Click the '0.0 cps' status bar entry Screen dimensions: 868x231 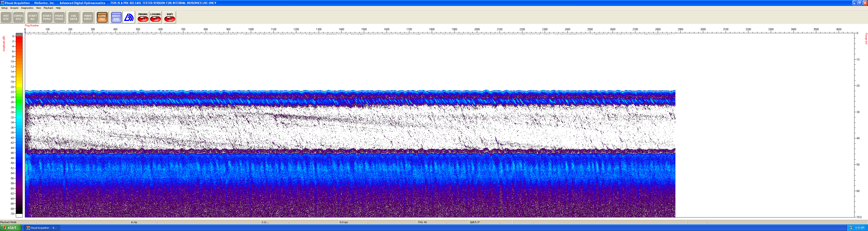click(x=344, y=222)
